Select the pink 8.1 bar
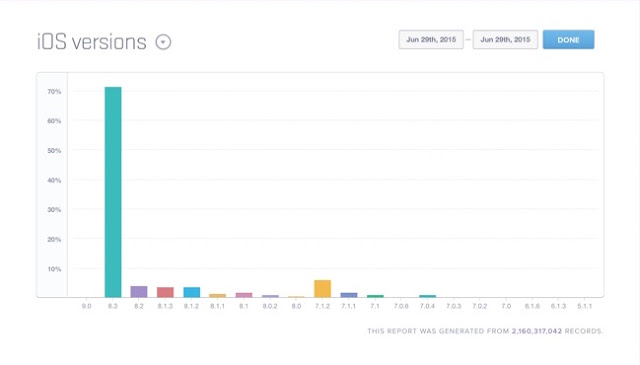640x365 pixels. click(244, 295)
